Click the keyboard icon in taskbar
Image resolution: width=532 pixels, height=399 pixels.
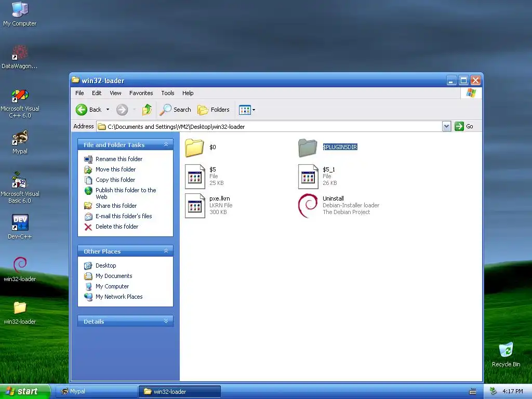pyautogui.click(x=473, y=392)
